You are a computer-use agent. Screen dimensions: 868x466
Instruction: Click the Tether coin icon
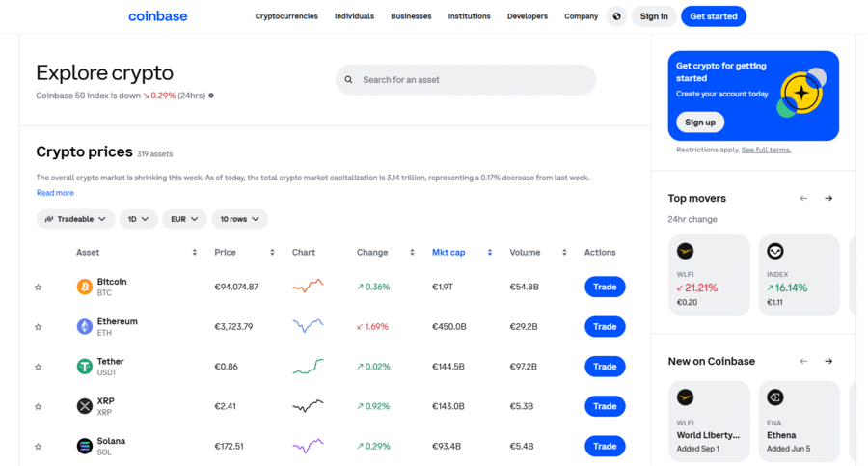[85, 367]
